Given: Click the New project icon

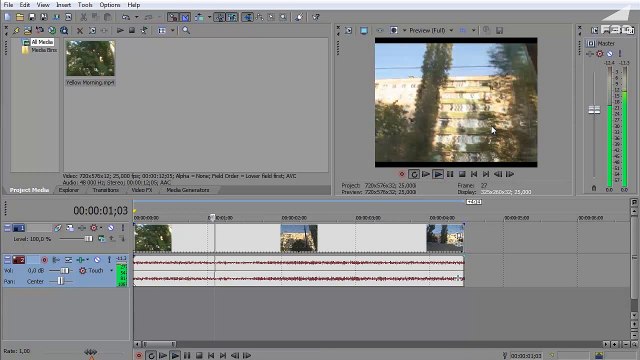Looking at the screenshot, I should tap(8, 17).
